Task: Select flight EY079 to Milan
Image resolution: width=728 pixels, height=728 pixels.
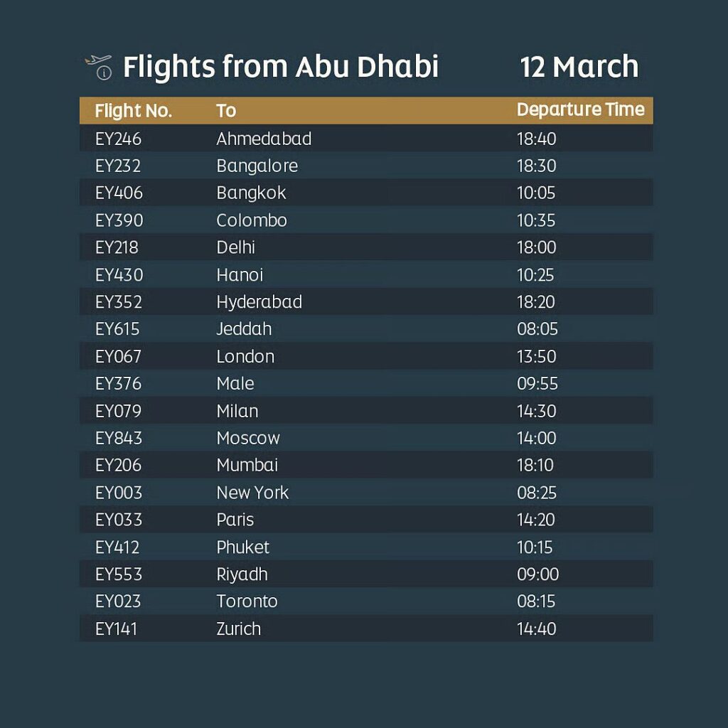Action: (118, 411)
